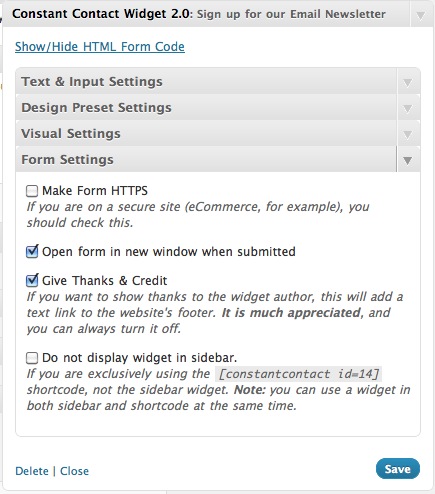Click the Constant Contact Widget 2.0 title bar
Screen dimensions: 435x494
coord(207,14)
